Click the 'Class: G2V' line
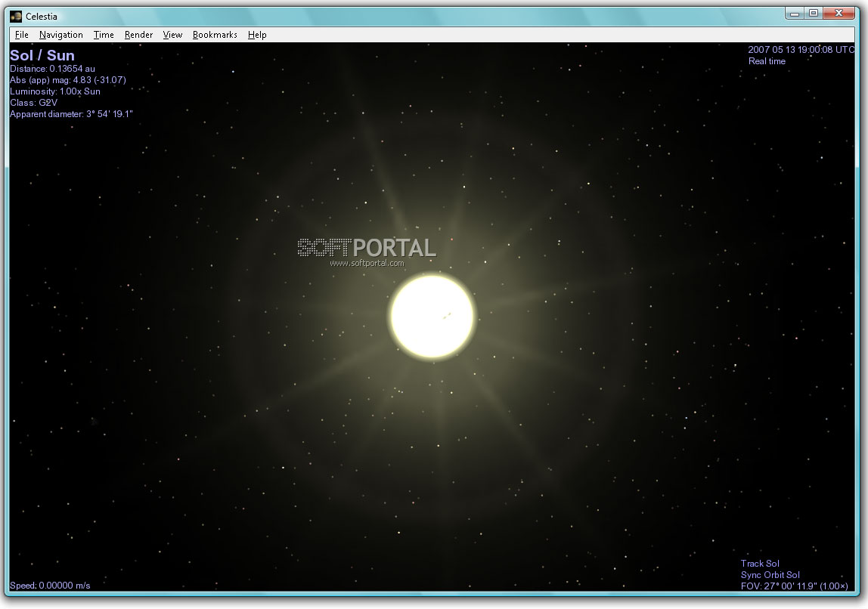This screenshot has width=868, height=609. (x=34, y=102)
